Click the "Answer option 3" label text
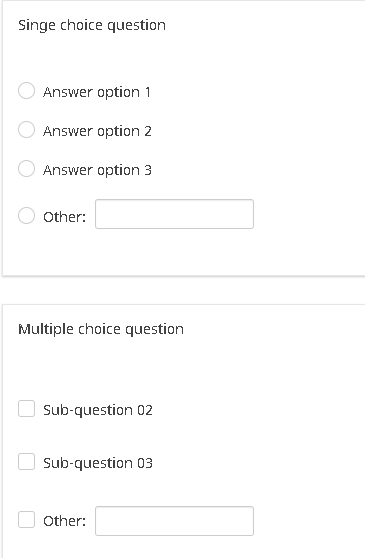This screenshot has height=558, width=365. tap(97, 170)
